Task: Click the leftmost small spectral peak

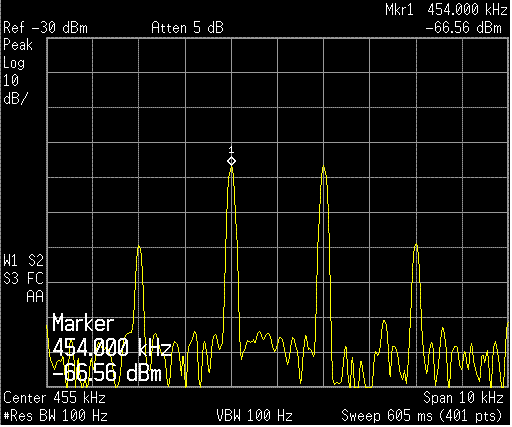Action: pos(139,247)
